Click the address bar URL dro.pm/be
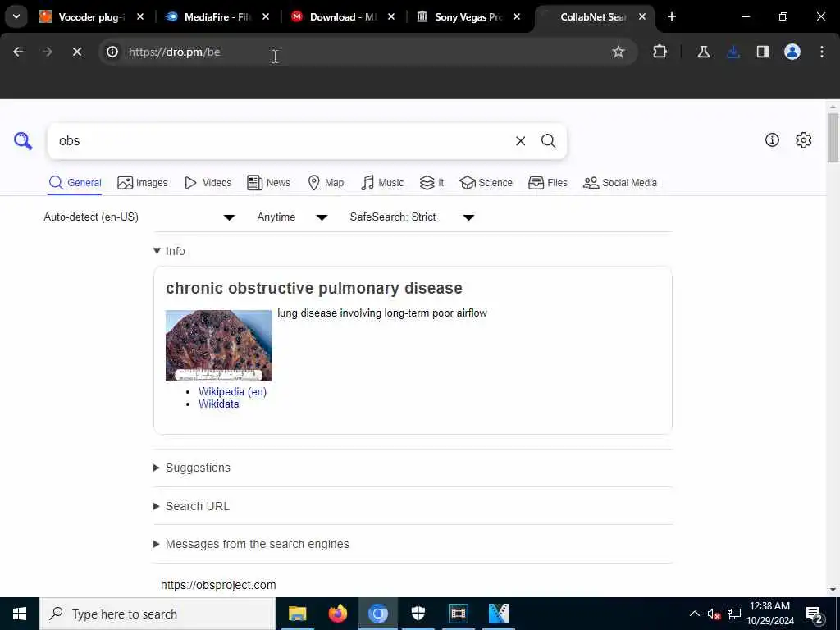 pyautogui.click(x=174, y=52)
